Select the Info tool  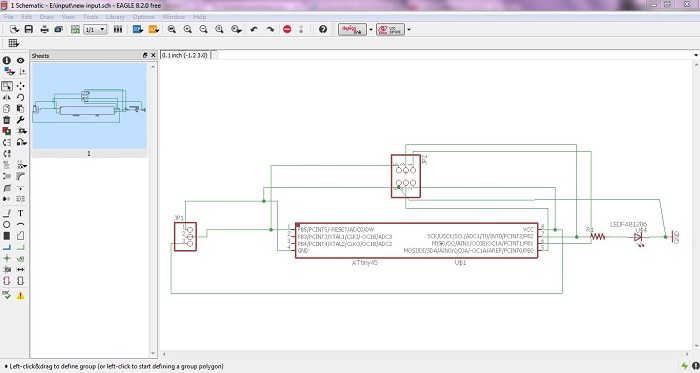7,60
